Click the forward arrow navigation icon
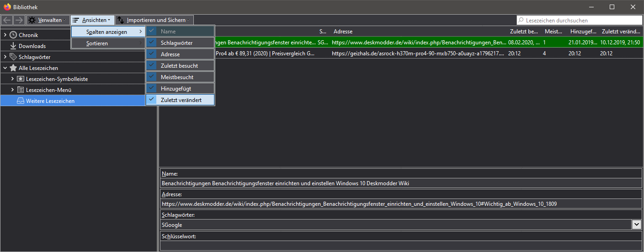 [x=19, y=20]
